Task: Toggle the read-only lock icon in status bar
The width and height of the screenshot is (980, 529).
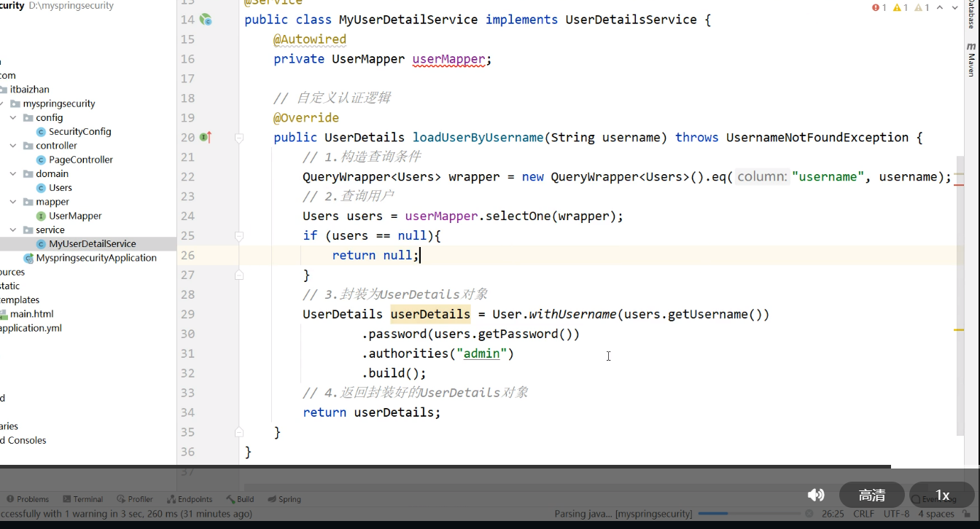Action: [x=967, y=514]
